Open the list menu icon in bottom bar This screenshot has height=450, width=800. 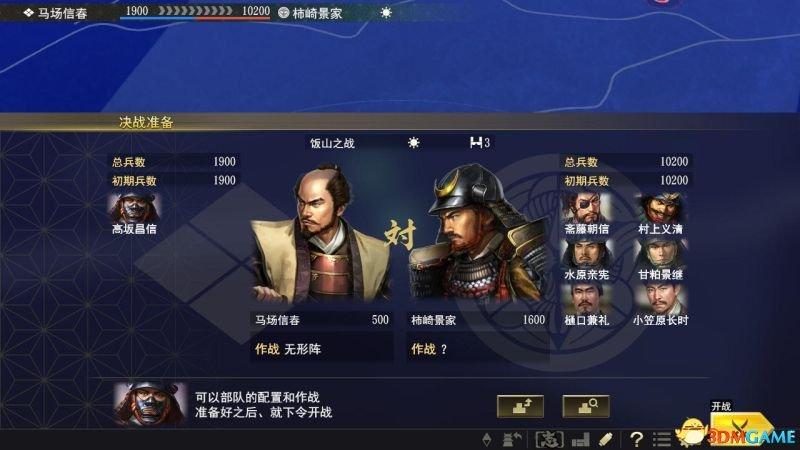click(x=662, y=439)
